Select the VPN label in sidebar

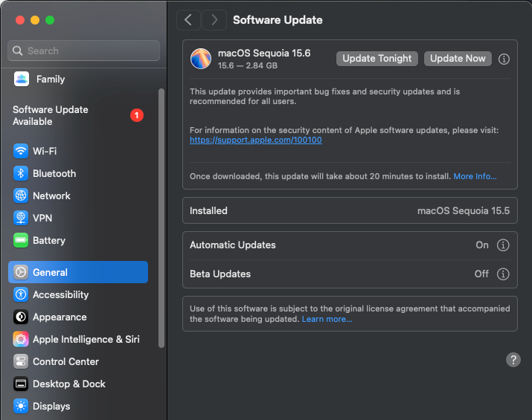pos(42,219)
